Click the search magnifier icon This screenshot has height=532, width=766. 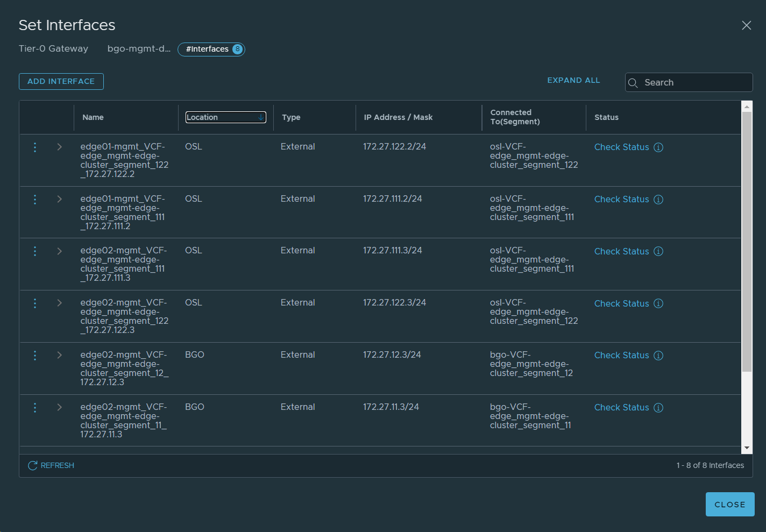(x=633, y=83)
